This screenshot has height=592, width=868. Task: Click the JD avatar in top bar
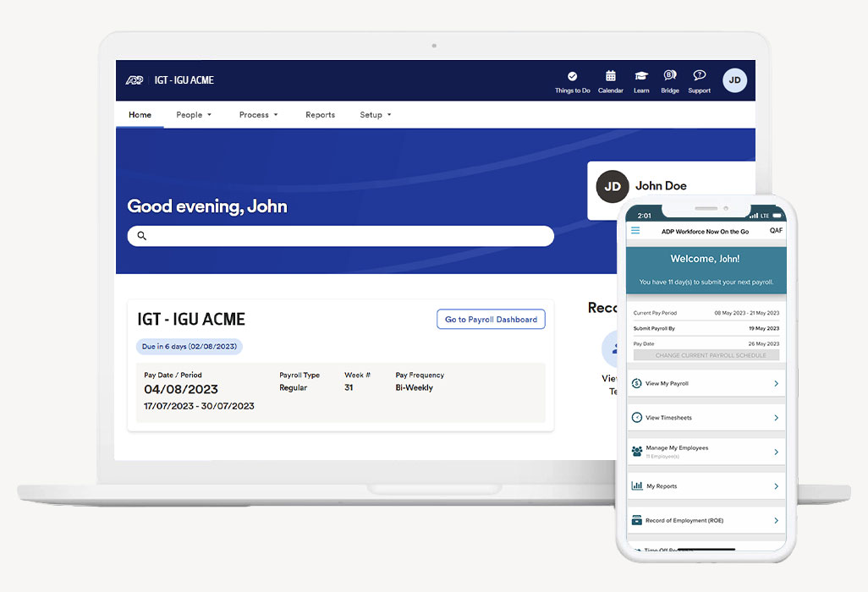(734, 80)
